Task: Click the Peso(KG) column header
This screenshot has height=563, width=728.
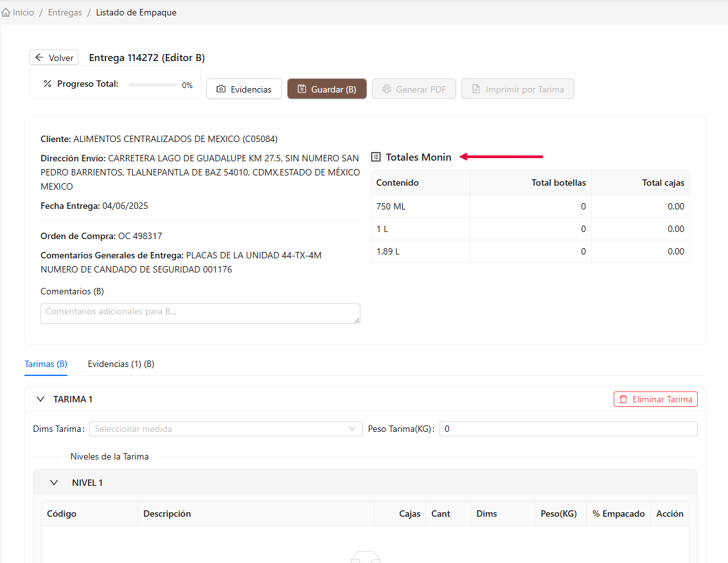Action: pyautogui.click(x=560, y=514)
